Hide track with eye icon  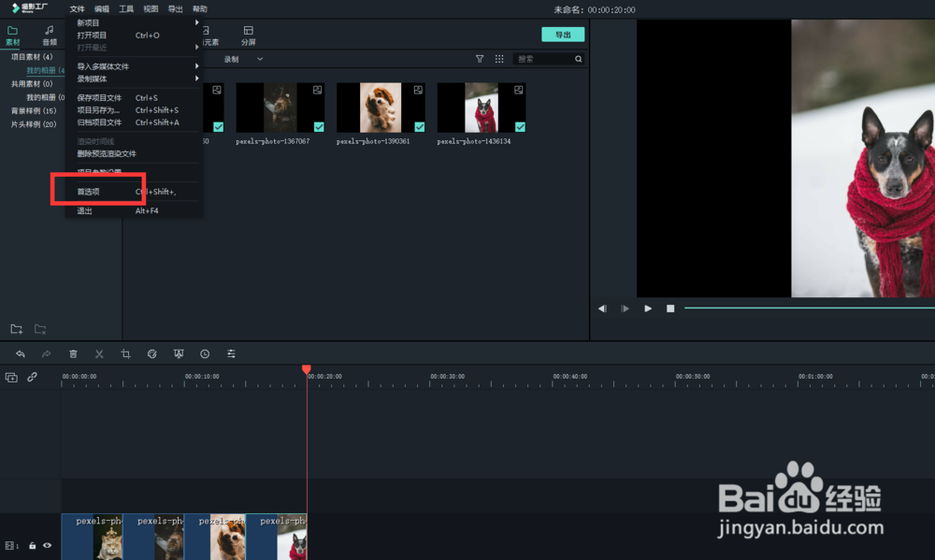[x=47, y=545]
